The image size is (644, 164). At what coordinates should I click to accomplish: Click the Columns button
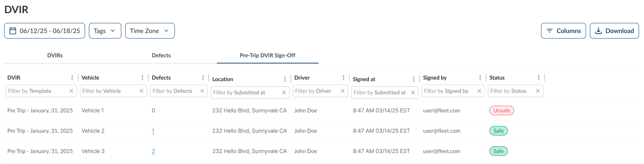[563, 31]
